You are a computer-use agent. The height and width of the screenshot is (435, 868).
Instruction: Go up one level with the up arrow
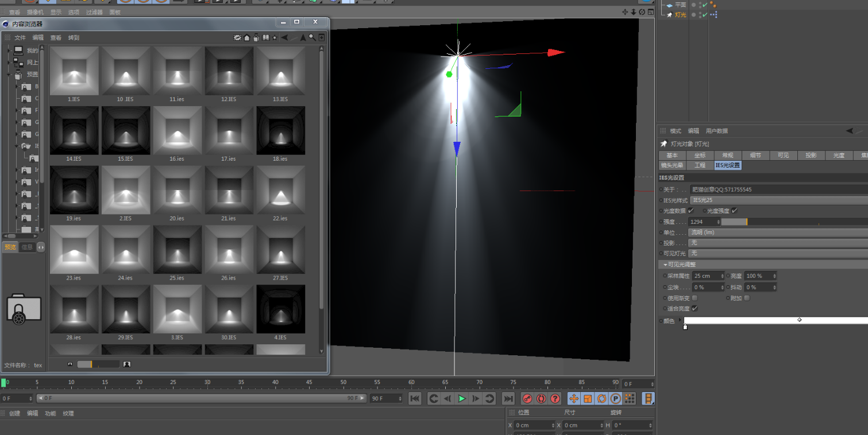click(303, 37)
